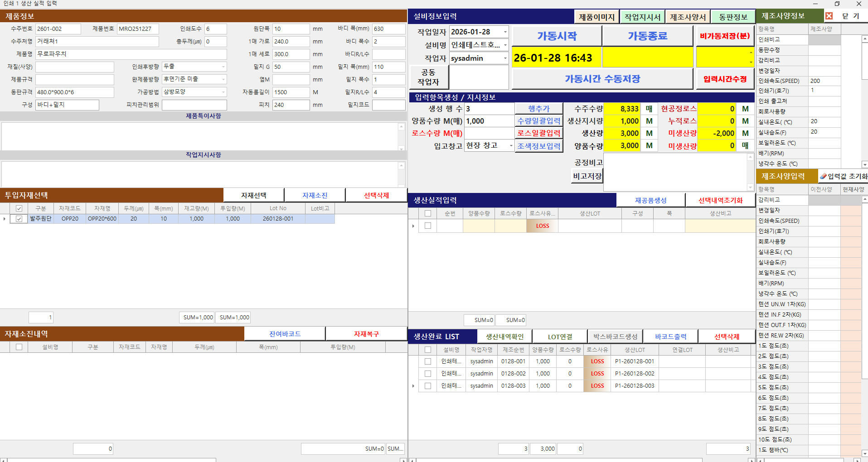This screenshot has width=868, height=462.
Task: Click the 가동종료 (operation end) button
Action: click(x=648, y=36)
